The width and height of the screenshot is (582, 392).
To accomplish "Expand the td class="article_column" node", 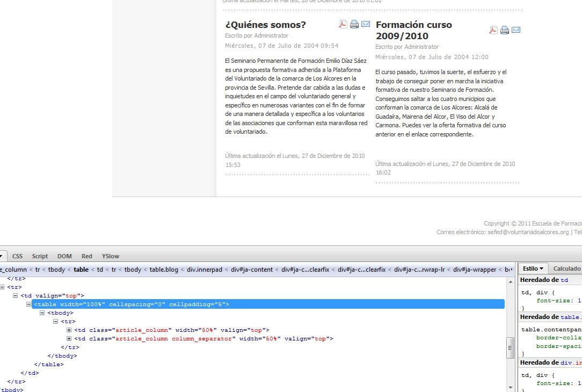I will pyautogui.click(x=69, y=330).
